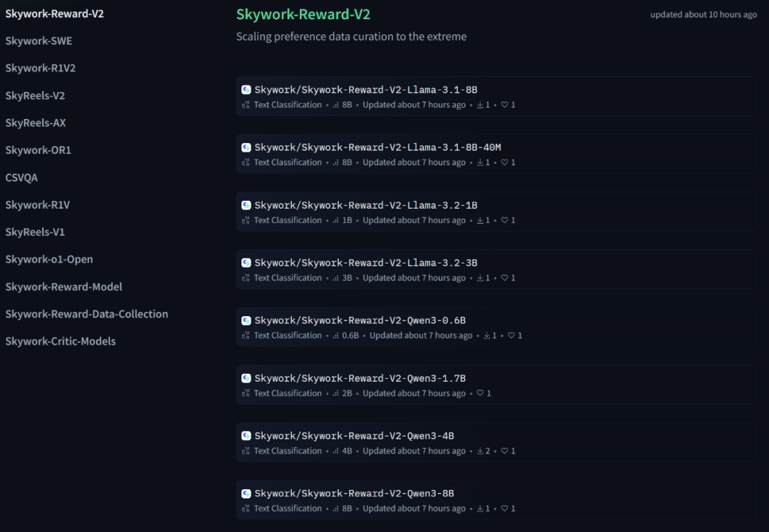
Task: Click the green Skywork-Reward-V2 collection title
Action: coord(303,14)
